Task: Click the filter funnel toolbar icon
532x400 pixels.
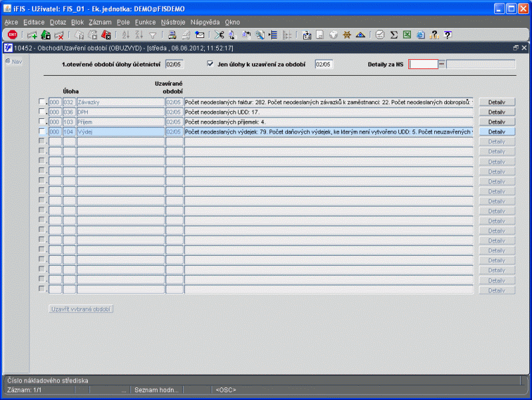Action: coord(153,35)
